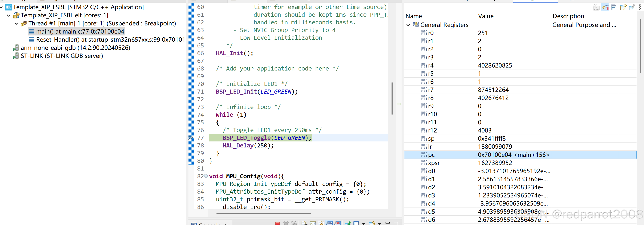Click the r7 register icon
Image resolution: width=644 pixels, height=225 pixels.
coord(424,90)
